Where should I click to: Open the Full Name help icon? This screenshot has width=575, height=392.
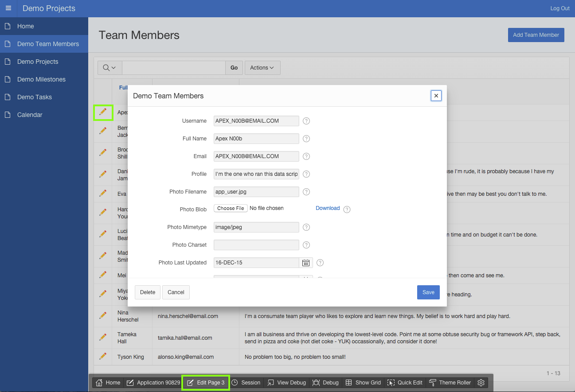pos(306,139)
